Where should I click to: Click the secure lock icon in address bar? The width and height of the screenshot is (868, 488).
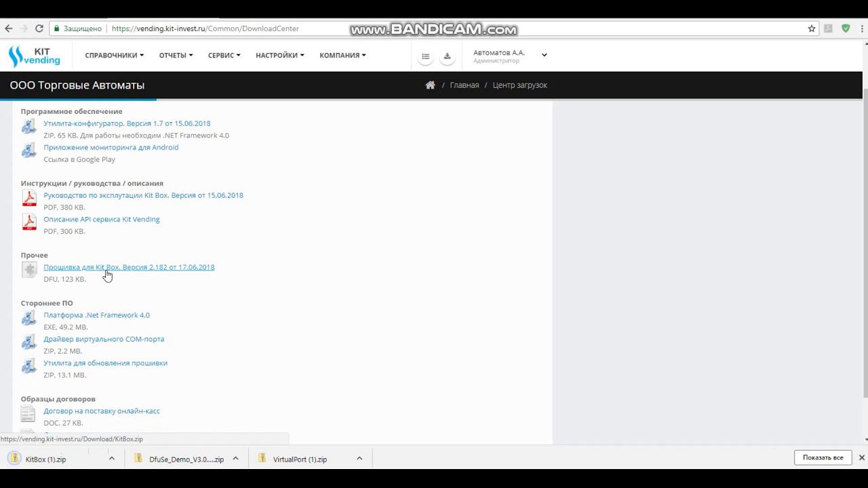point(57,28)
